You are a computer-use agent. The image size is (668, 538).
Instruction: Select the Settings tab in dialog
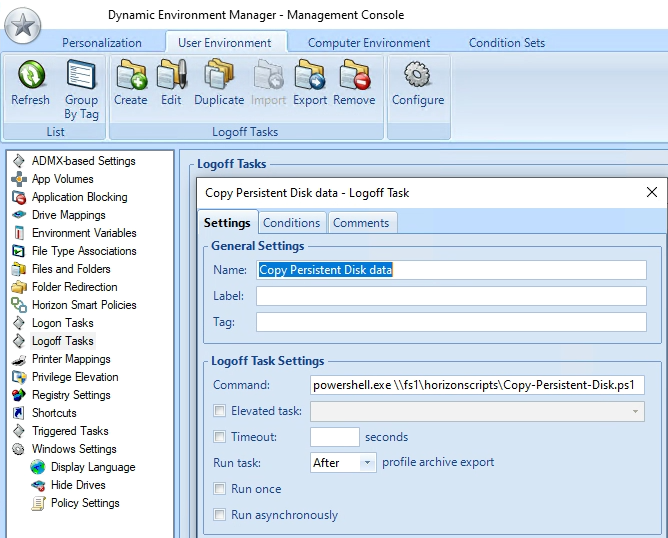point(227,222)
